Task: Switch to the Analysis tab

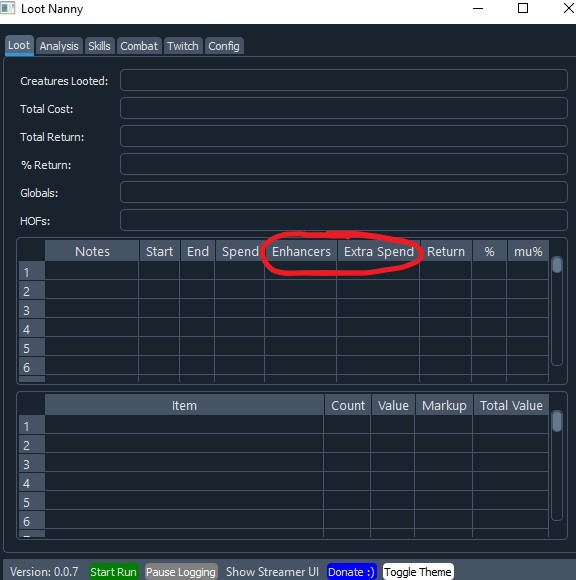Action: [x=59, y=46]
